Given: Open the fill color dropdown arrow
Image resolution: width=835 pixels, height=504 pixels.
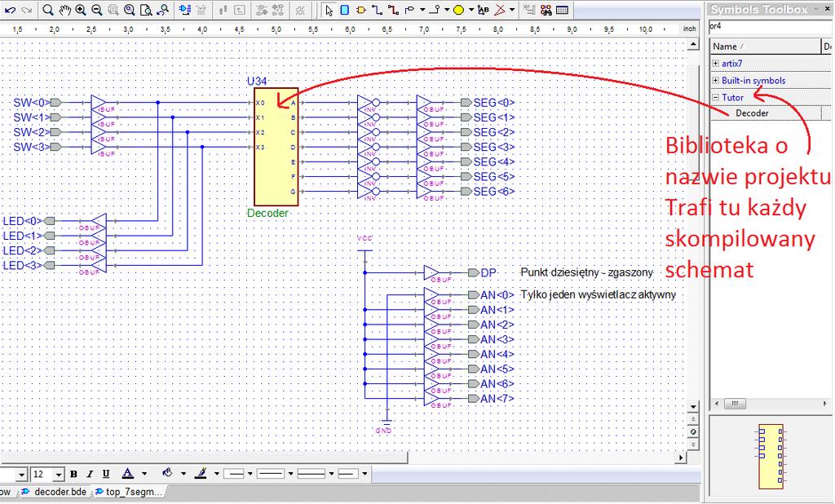Looking at the screenshot, I should point(183,474).
